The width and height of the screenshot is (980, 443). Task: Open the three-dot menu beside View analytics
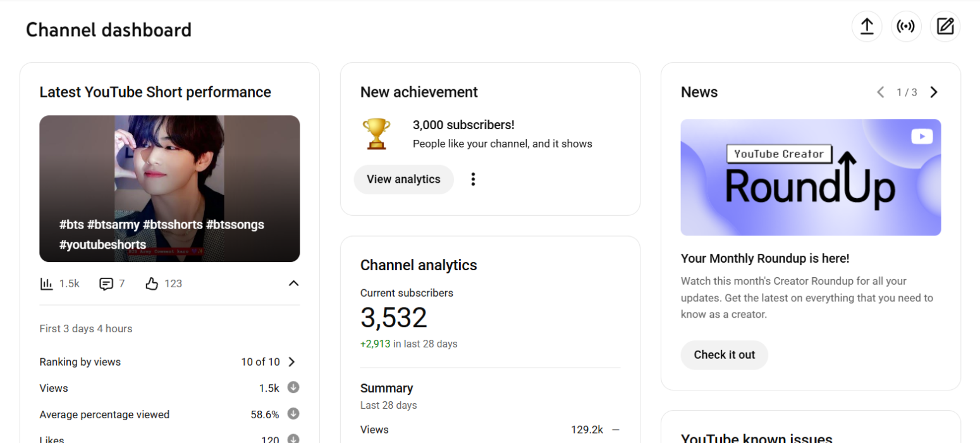(473, 180)
